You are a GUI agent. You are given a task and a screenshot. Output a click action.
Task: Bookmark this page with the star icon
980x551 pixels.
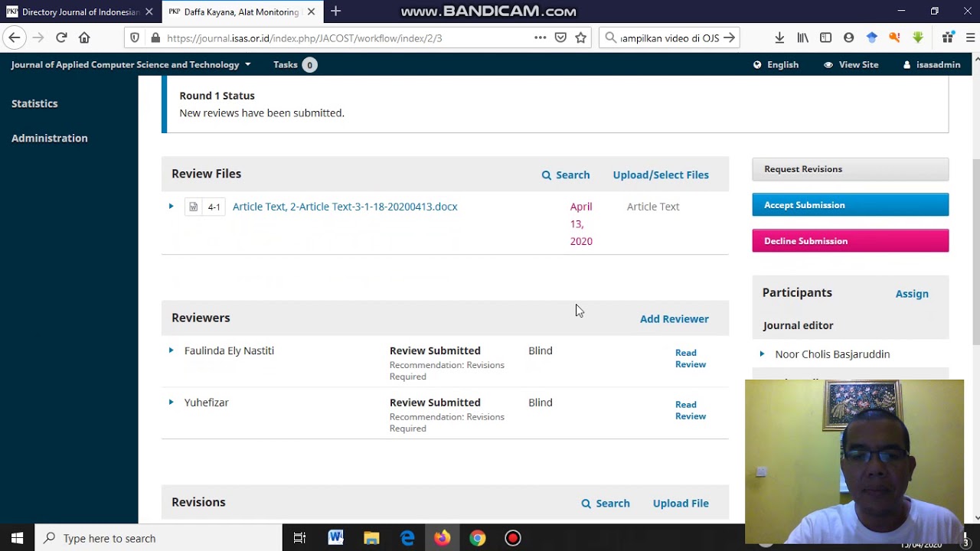point(581,37)
